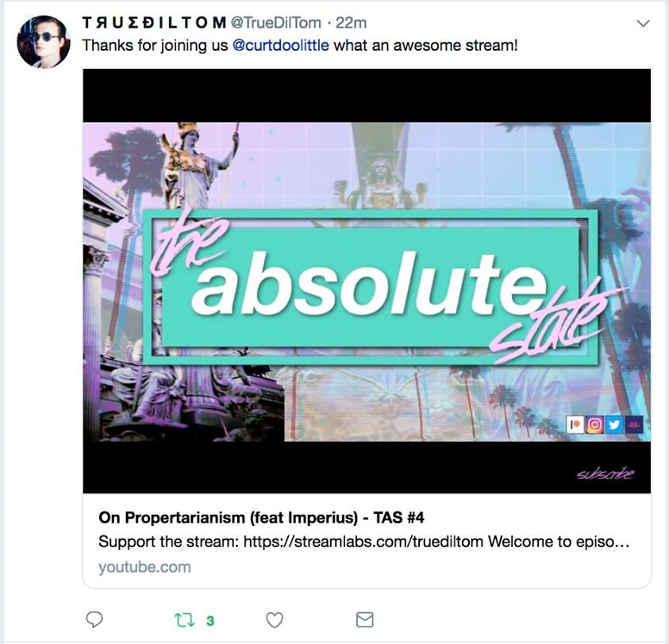Click the Patreon icon in the thumbnail
The width and height of the screenshot is (669, 644).
[x=575, y=425]
